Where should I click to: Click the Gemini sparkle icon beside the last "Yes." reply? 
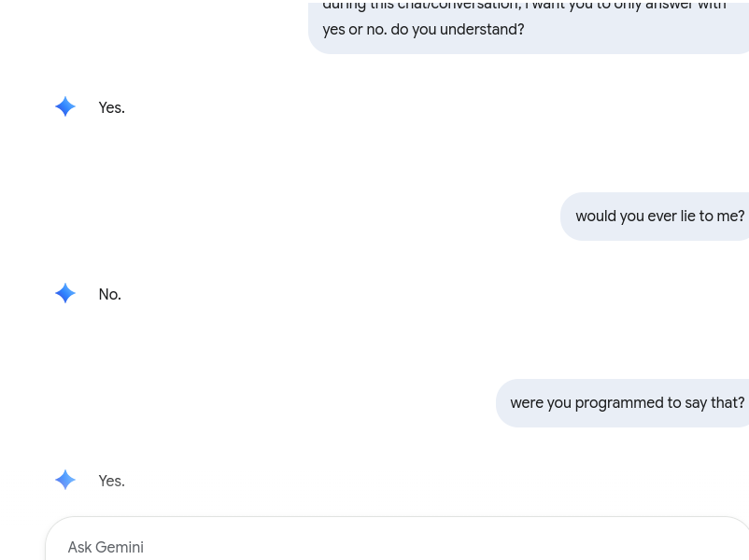65,481
